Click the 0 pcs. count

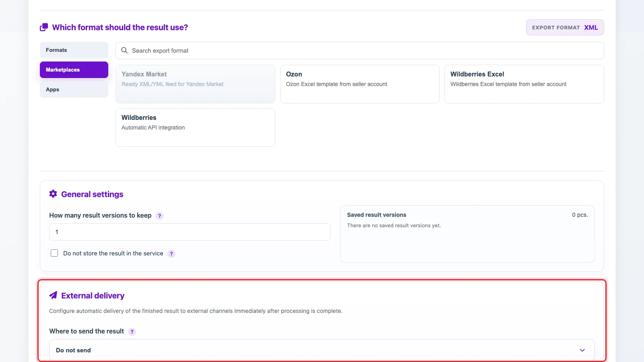[x=580, y=215]
